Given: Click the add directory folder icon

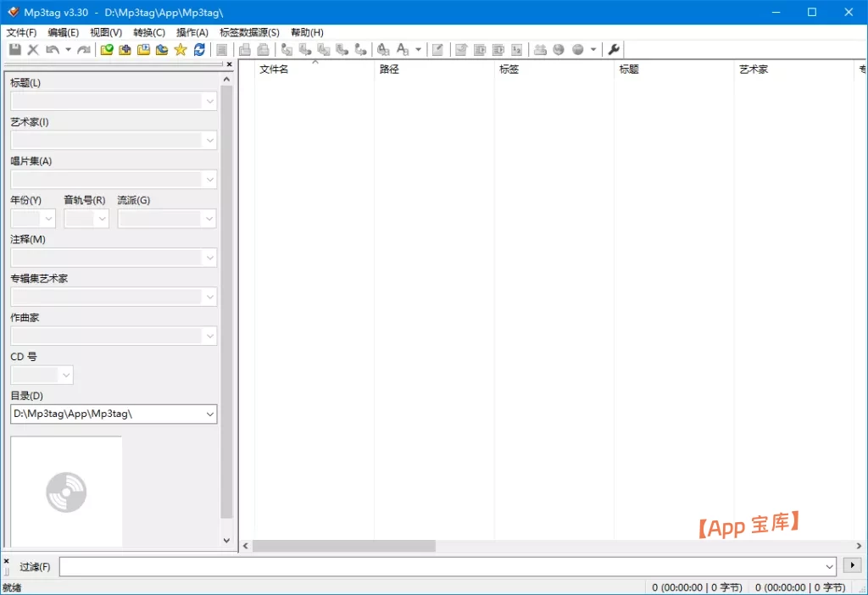Looking at the screenshot, I should [125, 50].
